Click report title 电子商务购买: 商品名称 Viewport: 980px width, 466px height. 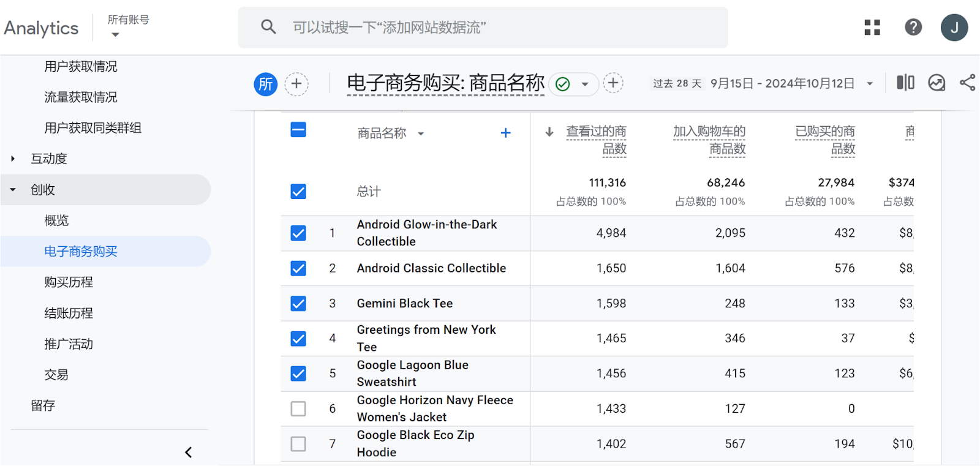pyautogui.click(x=446, y=83)
